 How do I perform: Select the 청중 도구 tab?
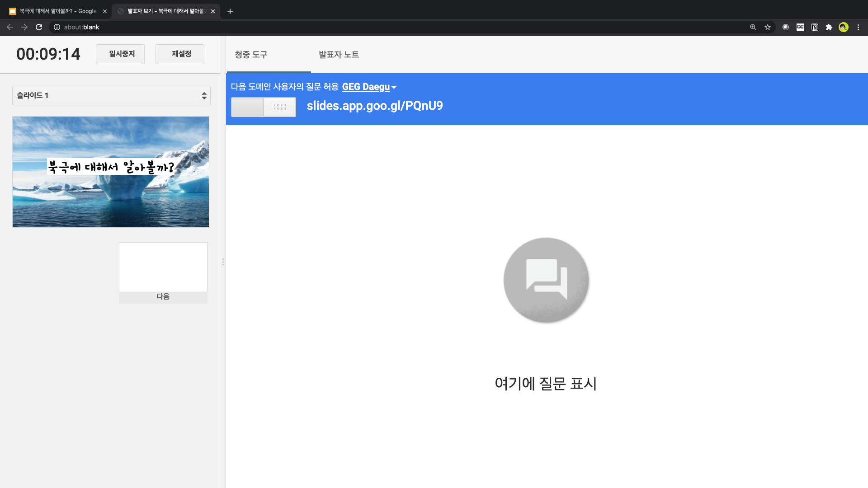click(251, 55)
